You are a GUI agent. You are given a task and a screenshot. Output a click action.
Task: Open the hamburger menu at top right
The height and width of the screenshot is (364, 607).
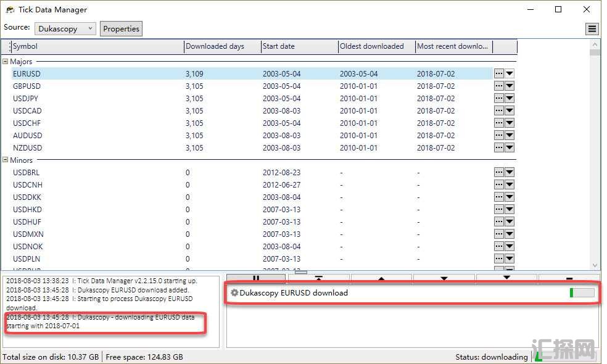(592, 29)
